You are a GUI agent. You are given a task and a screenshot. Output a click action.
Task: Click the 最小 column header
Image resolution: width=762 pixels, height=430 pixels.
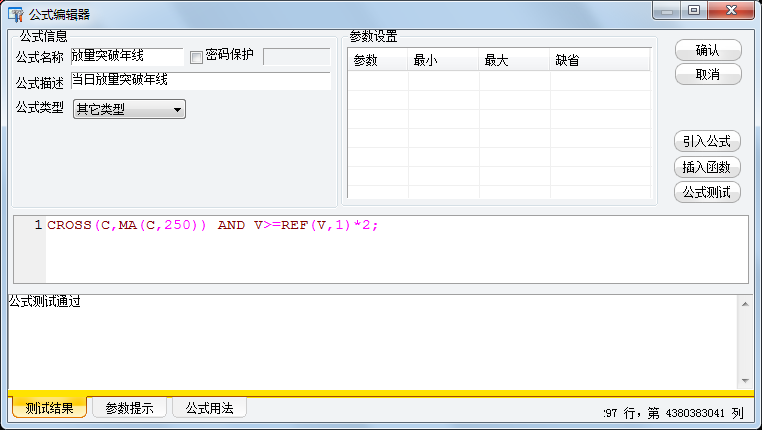pyautogui.click(x=443, y=60)
